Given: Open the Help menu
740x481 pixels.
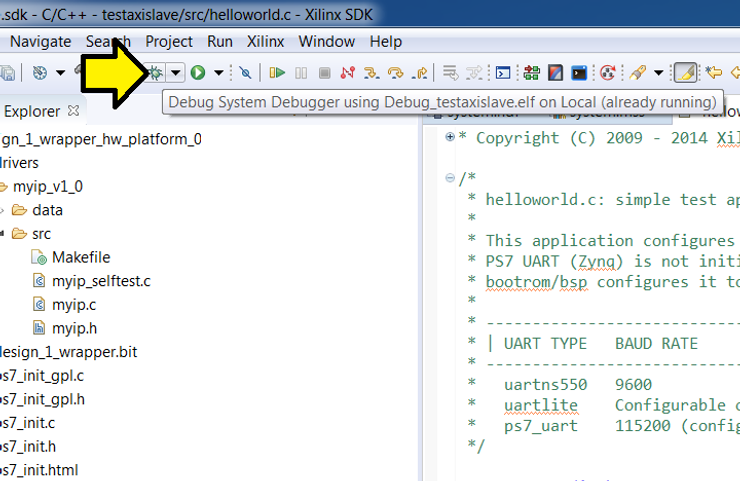Looking at the screenshot, I should [x=386, y=42].
